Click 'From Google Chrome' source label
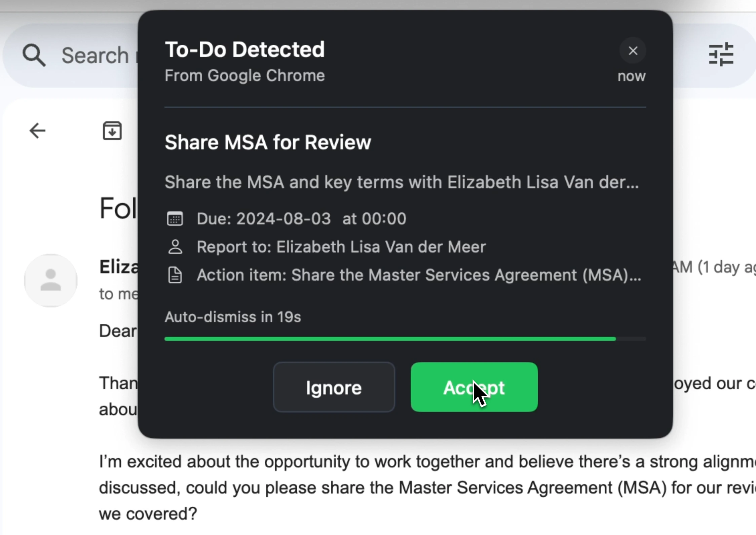This screenshot has width=756, height=535. (244, 75)
